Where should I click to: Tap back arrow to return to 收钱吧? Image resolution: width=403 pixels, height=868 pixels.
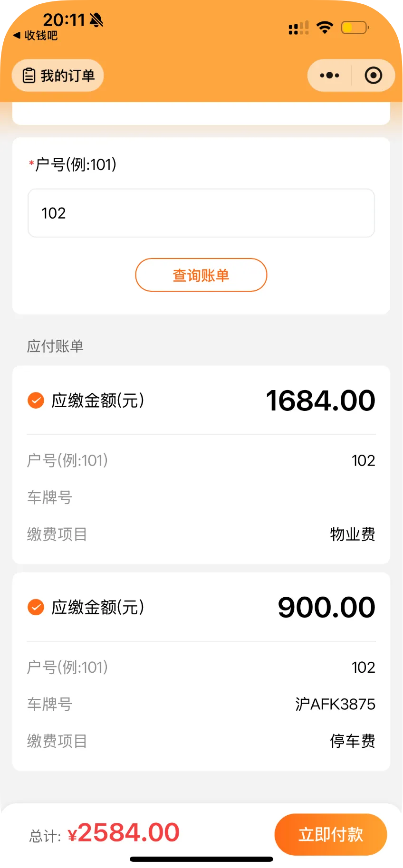click(17, 35)
